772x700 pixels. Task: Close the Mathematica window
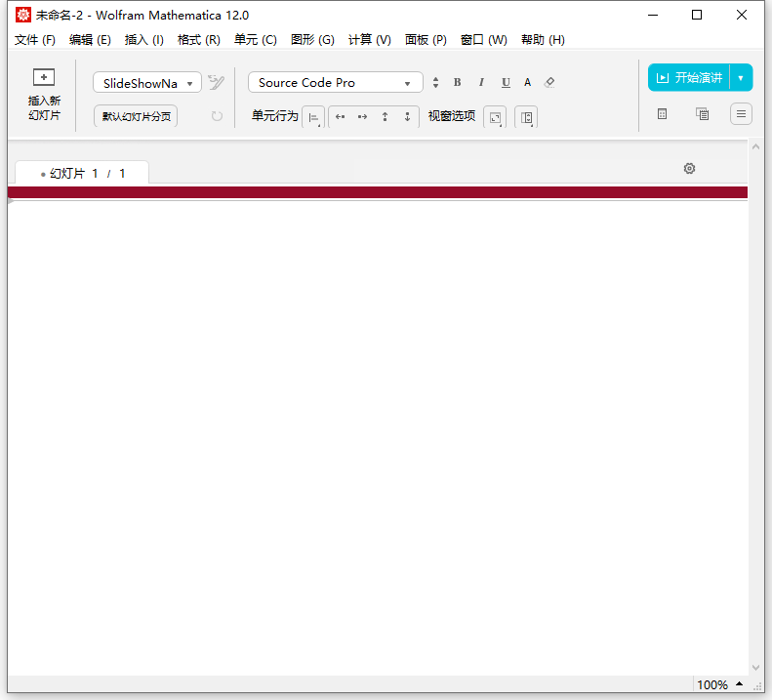(742, 15)
